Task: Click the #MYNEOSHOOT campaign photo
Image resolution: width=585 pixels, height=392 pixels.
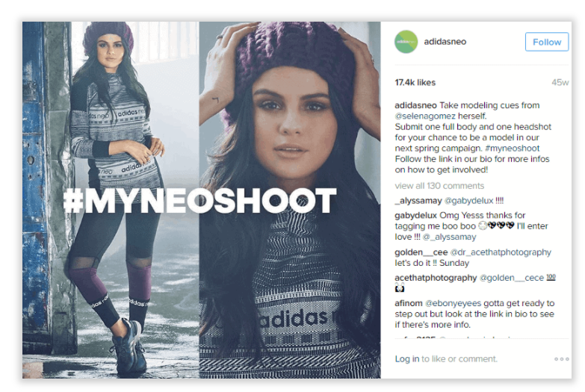Action: pos(202,200)
